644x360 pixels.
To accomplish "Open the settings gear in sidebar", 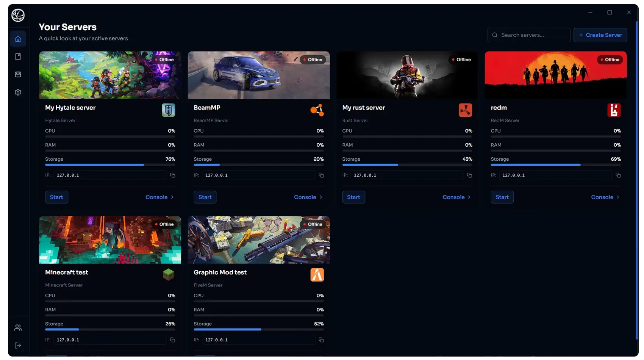I will coord(18,92).
